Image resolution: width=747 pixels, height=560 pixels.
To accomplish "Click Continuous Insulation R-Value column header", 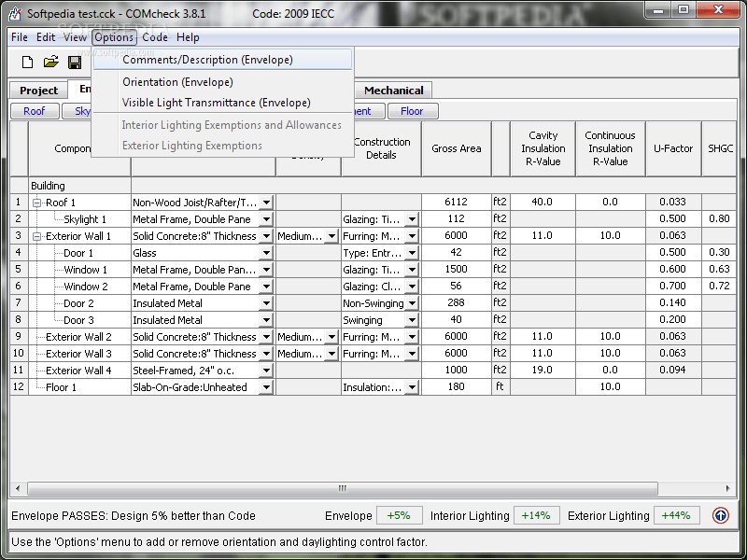I will click(611, 148).
